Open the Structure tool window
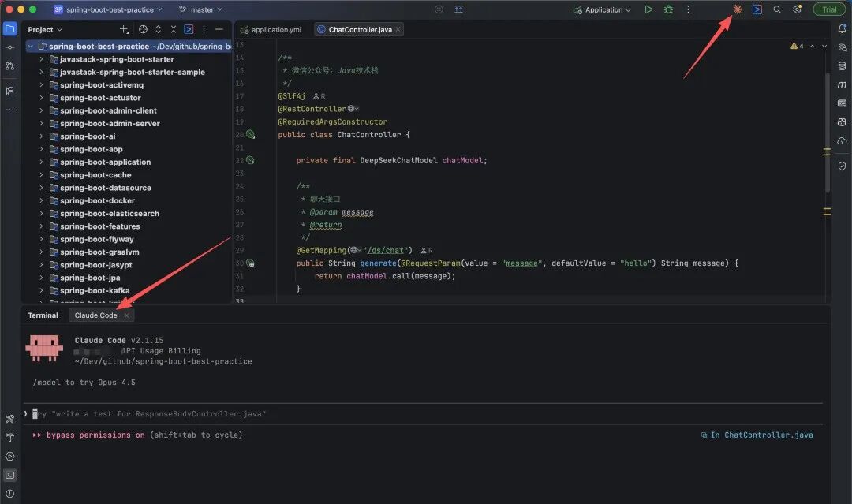The image size is (852, 504). click(x=9, y=91)
